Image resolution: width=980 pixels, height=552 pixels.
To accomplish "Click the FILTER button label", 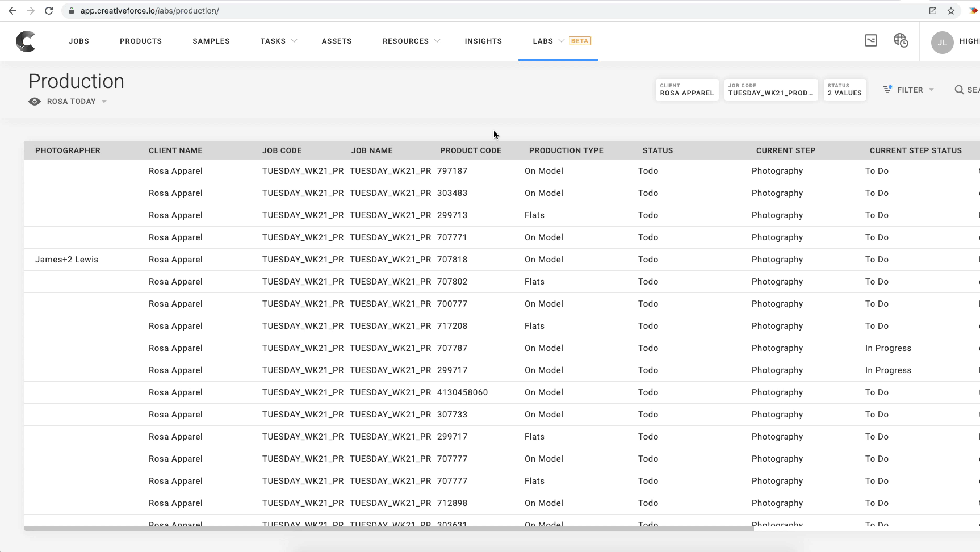I will click(x=910, y=90).
